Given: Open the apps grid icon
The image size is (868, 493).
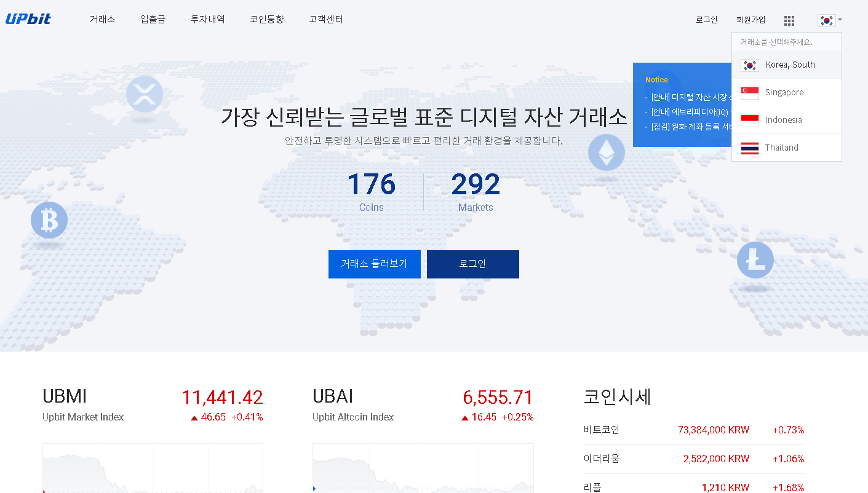Looking at the screenshot, I should coord(789,20).
